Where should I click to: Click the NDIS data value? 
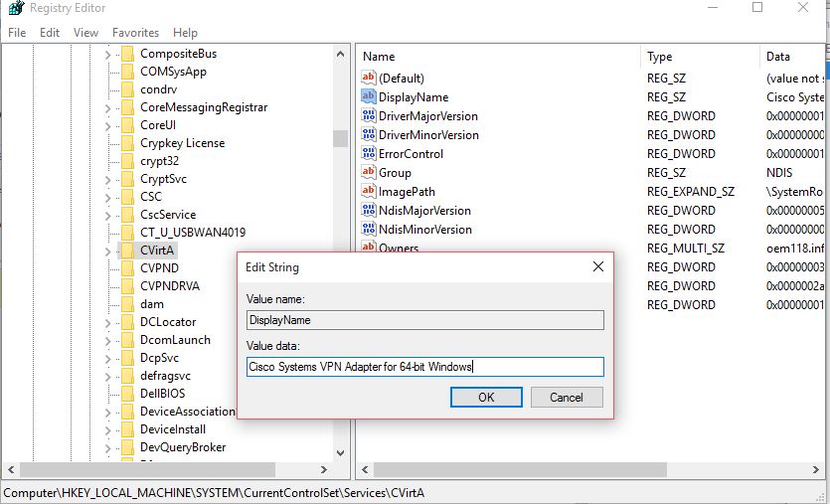[x=779, y=173]
